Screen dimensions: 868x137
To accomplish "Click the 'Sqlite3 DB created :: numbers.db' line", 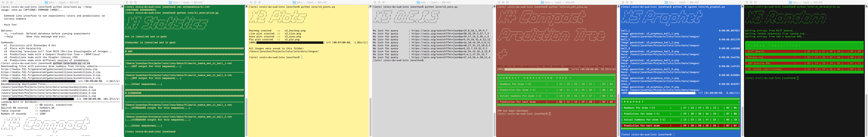I will pyautogui.click(x=28, y=108).
